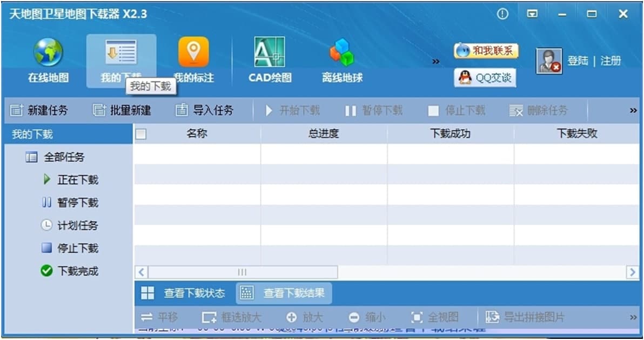Select 全部任务 in the sidebar tree
The image size is (644, 340).
click(55, 157)
